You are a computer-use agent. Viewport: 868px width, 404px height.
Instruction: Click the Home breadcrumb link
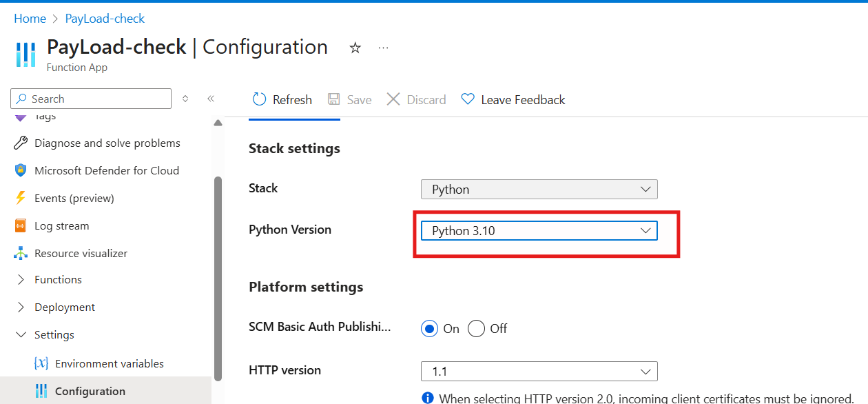coord(30,19)
